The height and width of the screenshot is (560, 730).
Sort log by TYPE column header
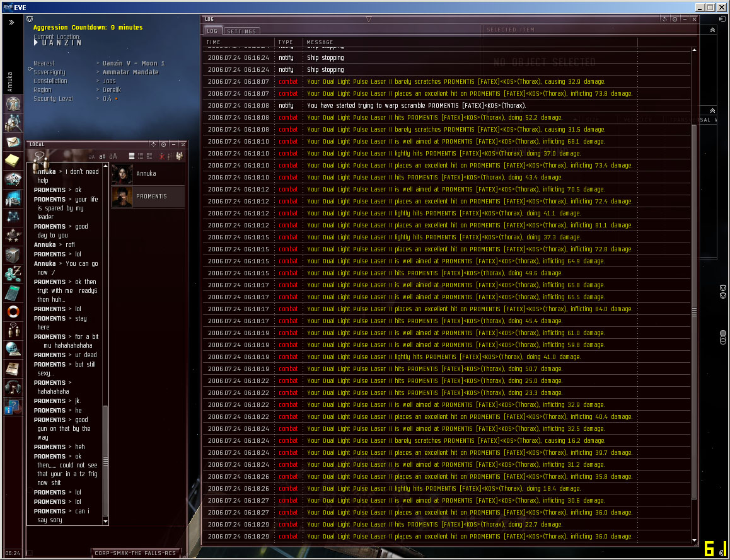click(x=286, y=42)
